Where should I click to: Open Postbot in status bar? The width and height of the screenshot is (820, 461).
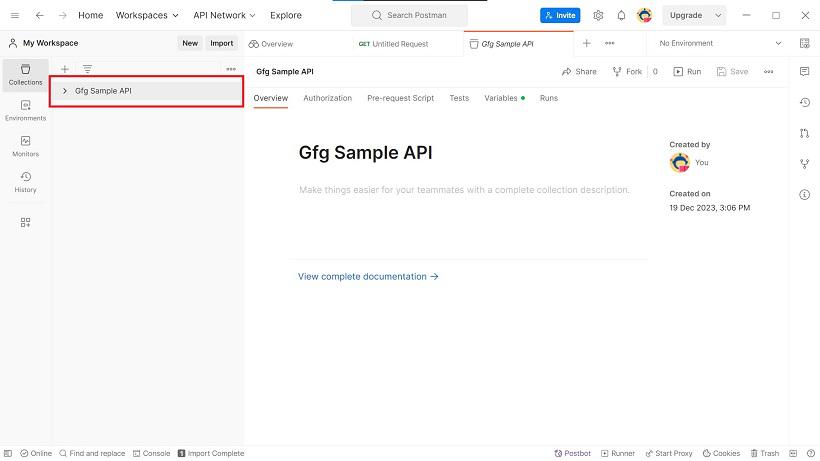[x=573, y=453]
